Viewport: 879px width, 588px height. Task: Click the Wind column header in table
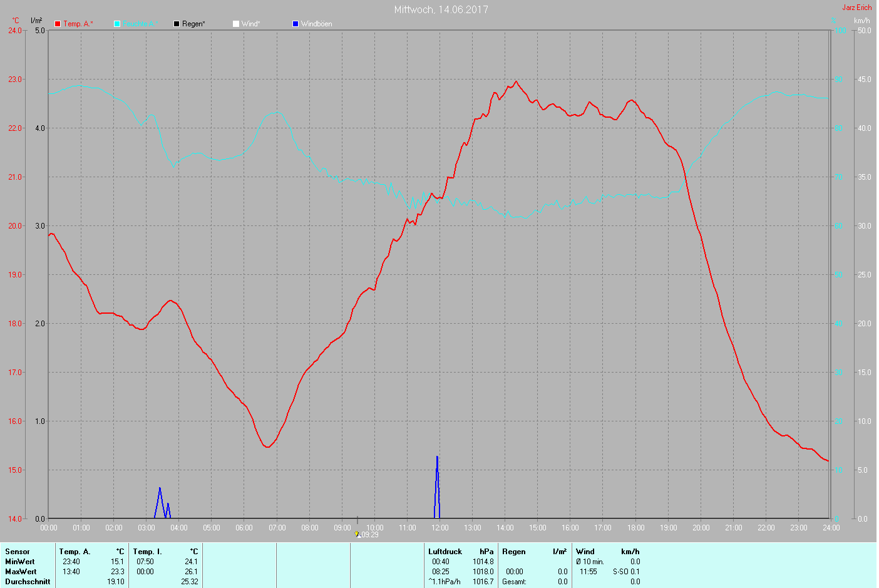(x=585, y=552)
